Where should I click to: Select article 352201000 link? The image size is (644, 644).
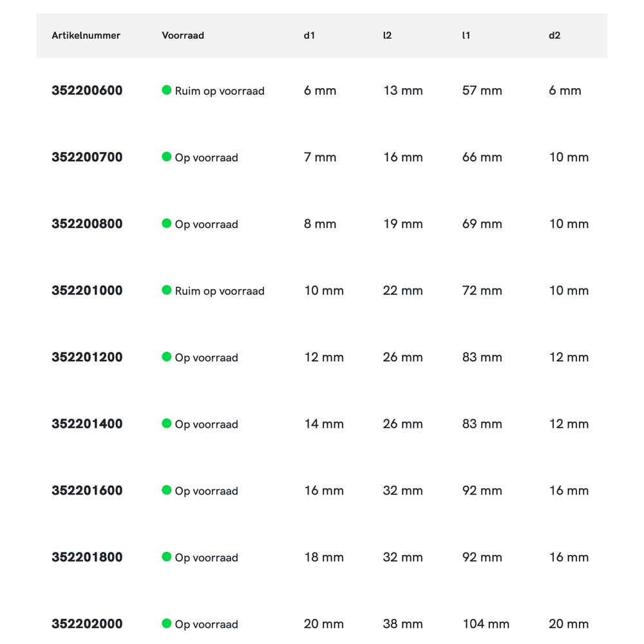point(87,290)
